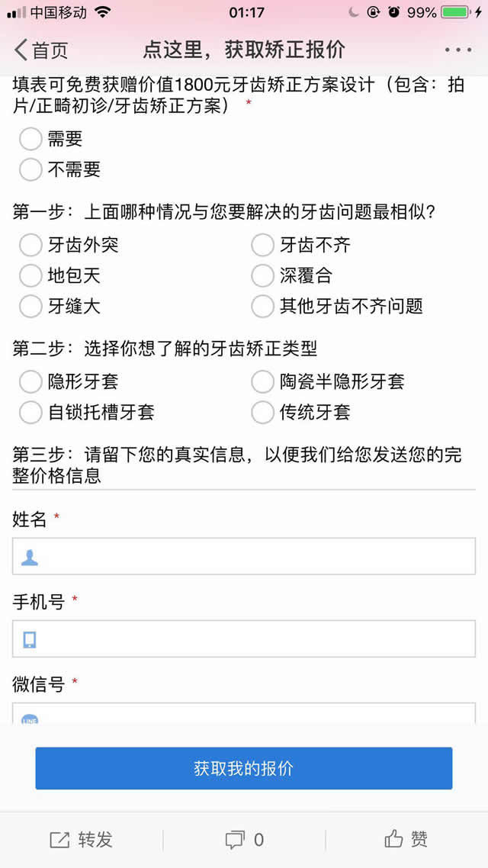The height and width of the screenshot is (868, 488).
Task: Tap the three-dot more options icon
Action: click(457, 50)
